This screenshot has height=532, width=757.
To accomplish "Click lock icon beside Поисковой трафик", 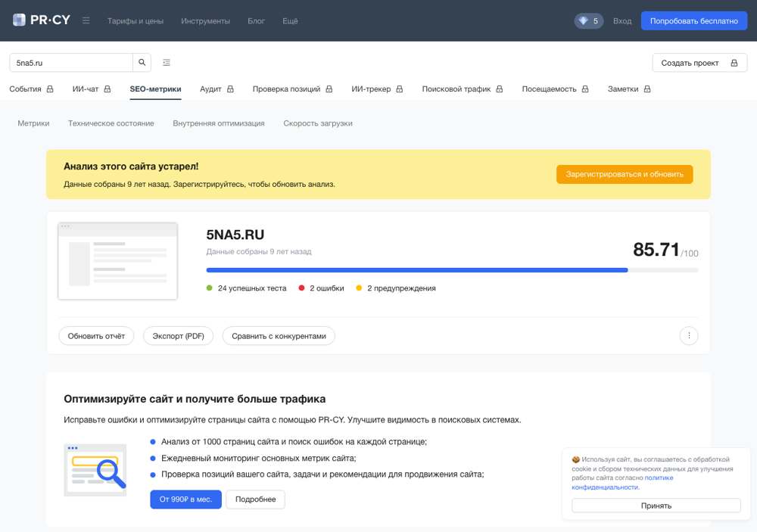I will (499, 89).
